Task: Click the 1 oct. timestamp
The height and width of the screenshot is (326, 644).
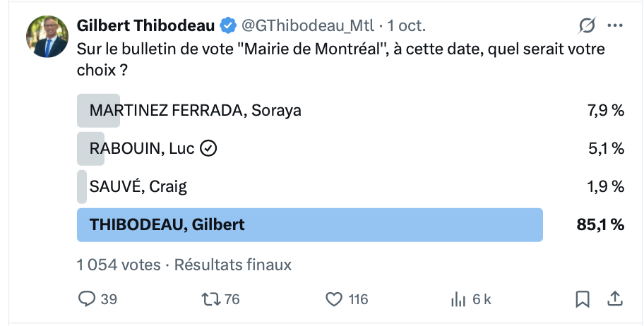Action: pyautogui.click(x=407, y=26)
